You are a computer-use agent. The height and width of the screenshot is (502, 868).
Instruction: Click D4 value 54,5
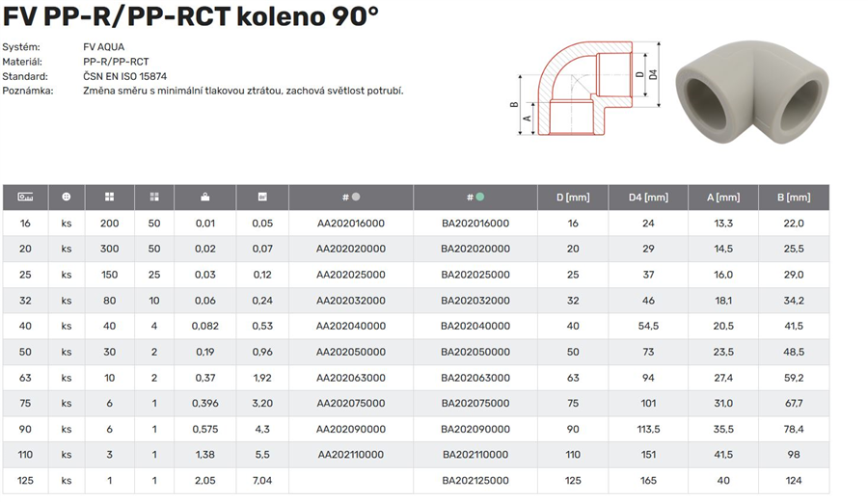pos(648,327)
